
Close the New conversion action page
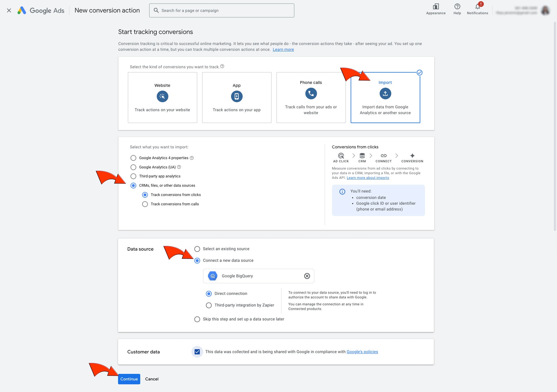coord(9,10)
